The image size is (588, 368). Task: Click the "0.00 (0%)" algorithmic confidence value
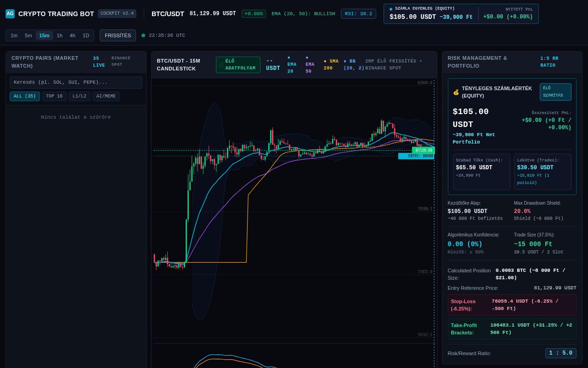(465, 244)
